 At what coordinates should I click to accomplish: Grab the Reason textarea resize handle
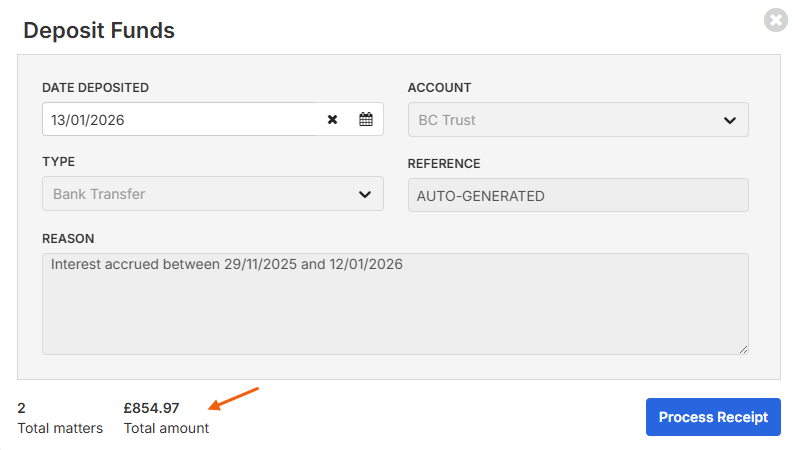[743, 349]
